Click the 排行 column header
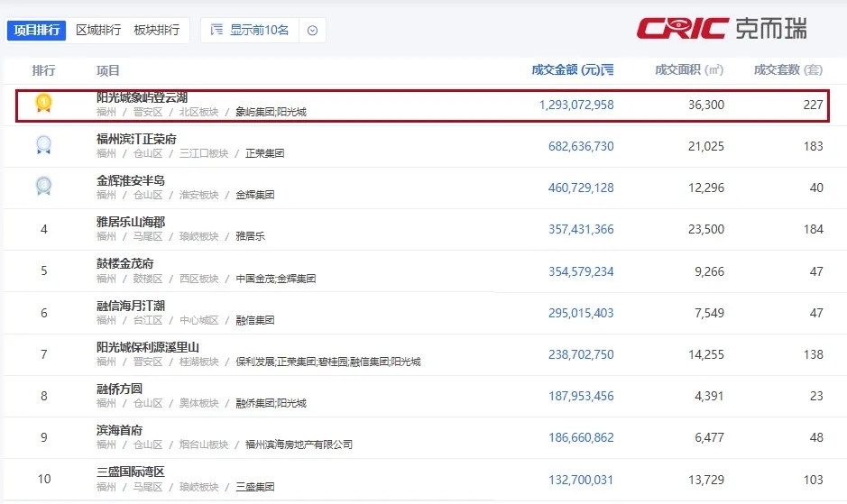The width and height of the screenshot is (847, 504). click(44, 70)
